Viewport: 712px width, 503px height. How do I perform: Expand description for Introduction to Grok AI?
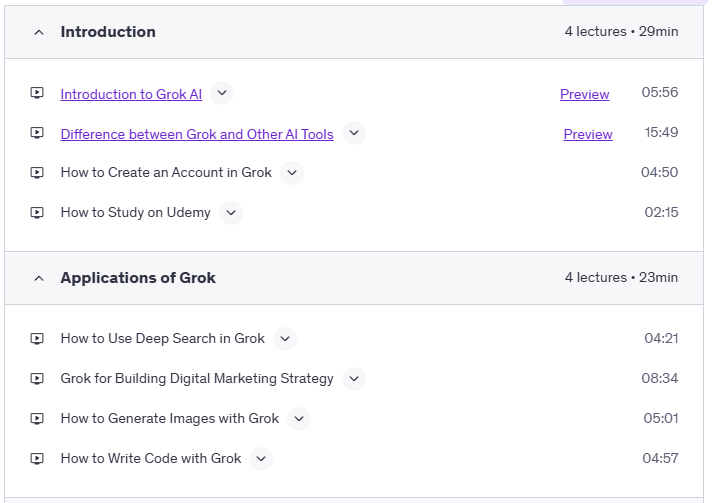pyautogui.click(x=222, y=93)
